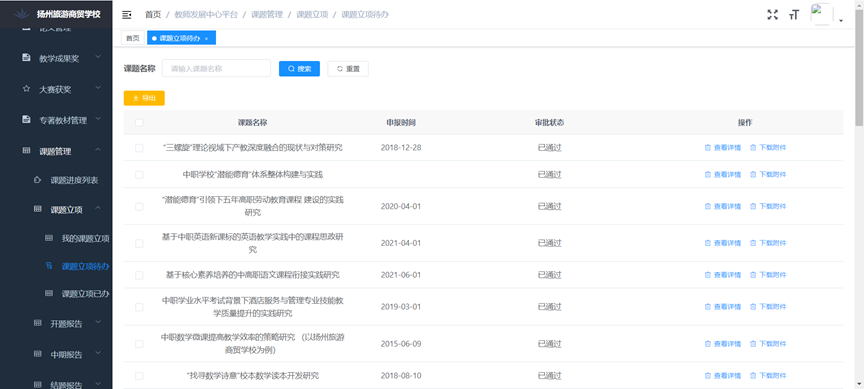864x389 pixels.
Task: View details for the 2021-04-01 row
Action: coord(723,243)
